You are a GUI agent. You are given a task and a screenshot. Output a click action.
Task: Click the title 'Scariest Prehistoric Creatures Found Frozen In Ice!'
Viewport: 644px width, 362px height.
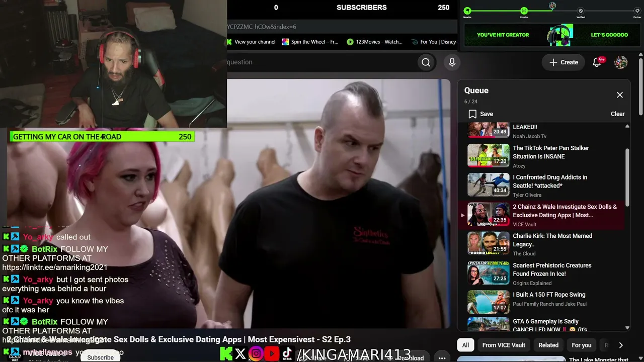click(x=552, y=269)
